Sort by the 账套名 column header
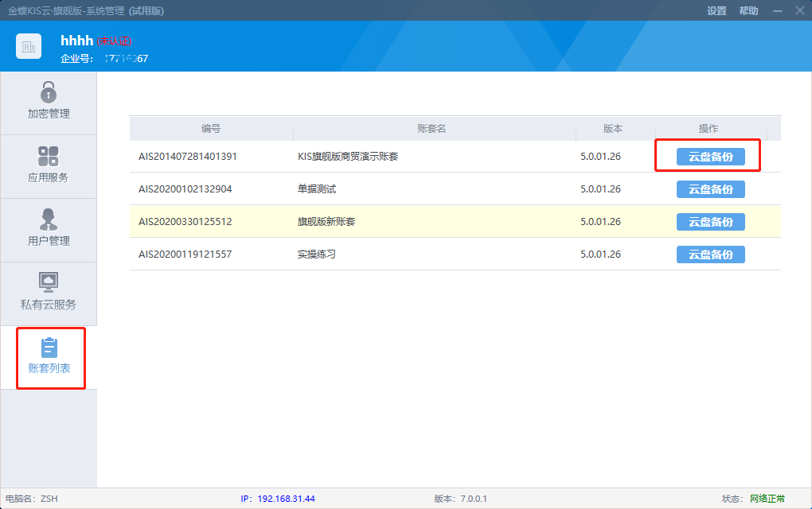 pyautogui.click(x=435, y=128)
